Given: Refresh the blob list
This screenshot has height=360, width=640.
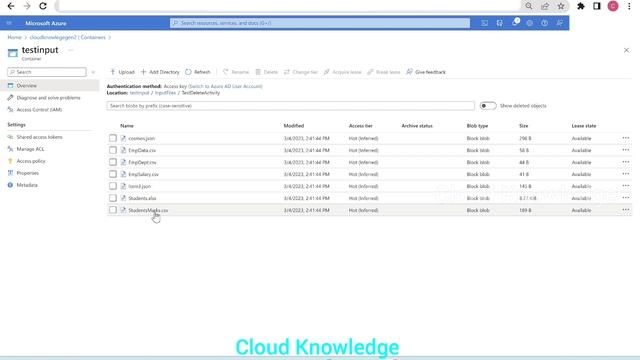Looking at the screenshot, I should [198, 72].
